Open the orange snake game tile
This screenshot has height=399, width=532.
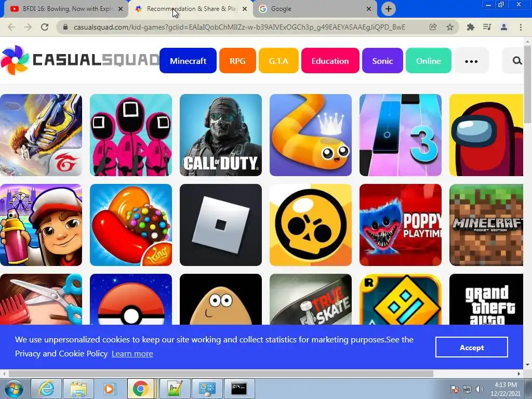[311, 135]
